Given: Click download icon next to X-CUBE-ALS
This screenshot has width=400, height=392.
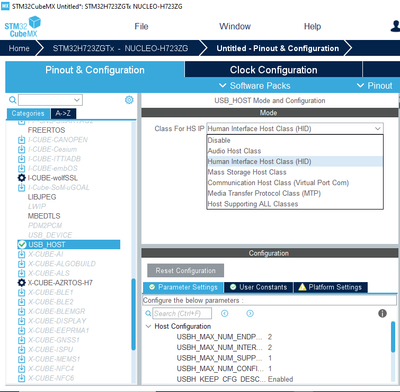Looking at the screenshot, I should click(x=21, y=273).
